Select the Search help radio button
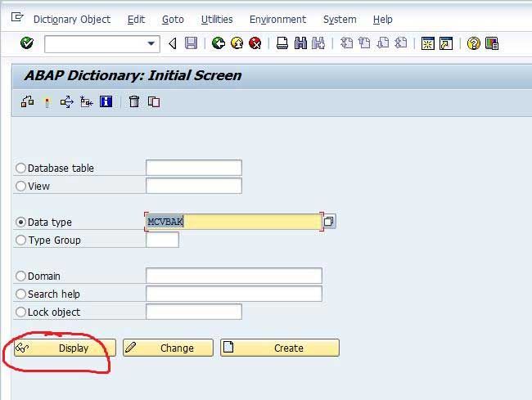This screenshot has height=400, width=532. pos(20,294)
